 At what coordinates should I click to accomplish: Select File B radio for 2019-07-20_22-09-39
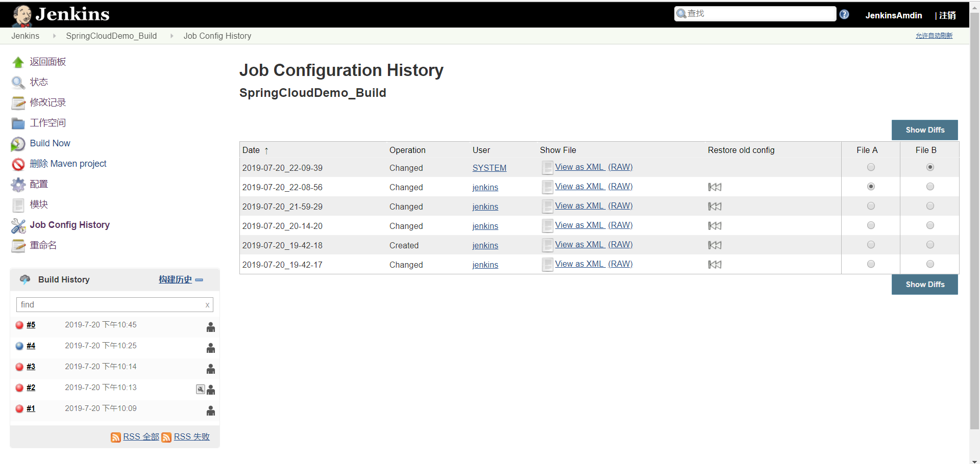tap(930, 167)
